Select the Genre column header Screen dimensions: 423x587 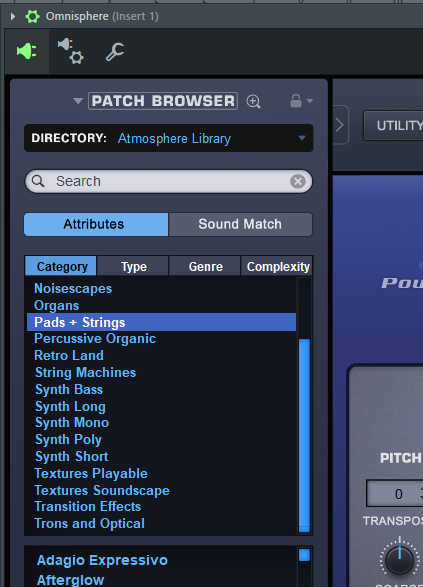(x=205, y=267)
